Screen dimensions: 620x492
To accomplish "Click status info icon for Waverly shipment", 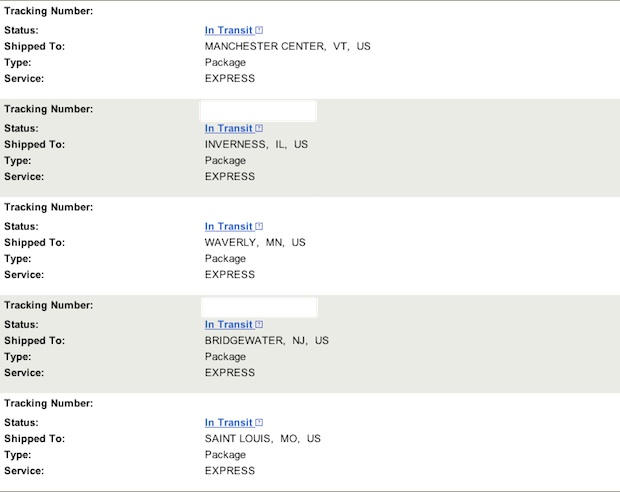I will (x=259, y=226).
